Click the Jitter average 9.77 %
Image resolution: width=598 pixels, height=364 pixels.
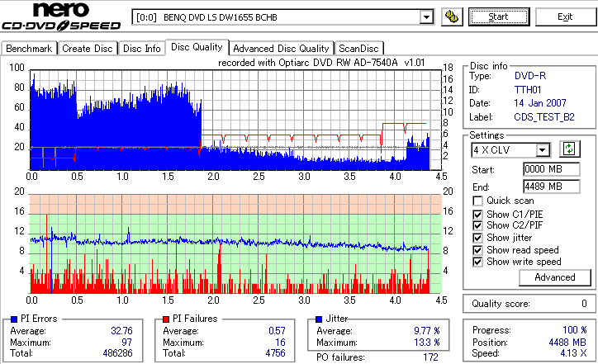click(x=427, y=331)
